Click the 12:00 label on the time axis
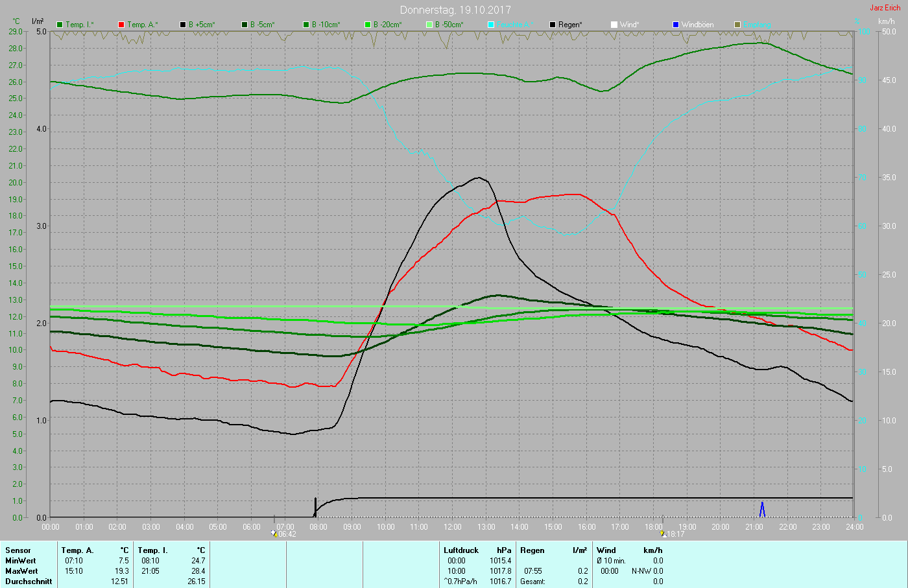This screenshot has height=588, width=908. coord(453,527)
